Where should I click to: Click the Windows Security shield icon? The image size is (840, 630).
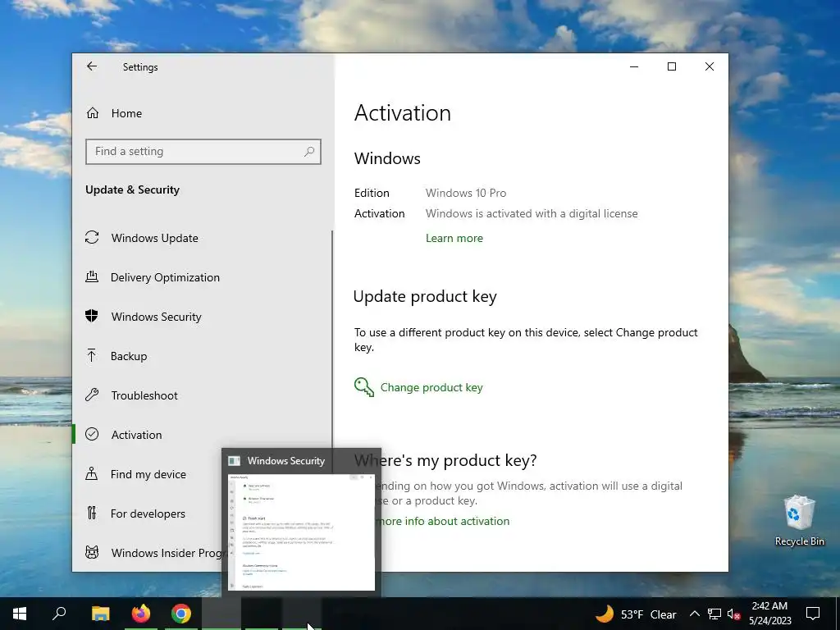point(92,316)
